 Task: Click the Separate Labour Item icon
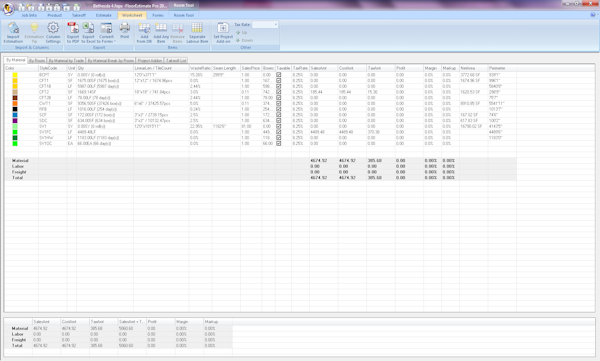click(197, 28)
